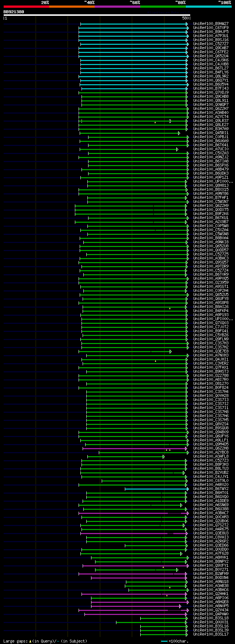Select the query name BB921380
Viewport: 235px width, 644px height.
click(14, 12)
